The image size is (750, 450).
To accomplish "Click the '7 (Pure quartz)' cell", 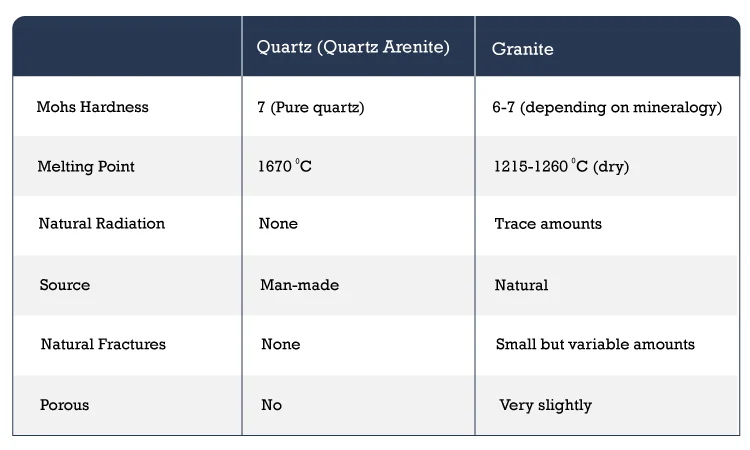I will pos(311,107).
